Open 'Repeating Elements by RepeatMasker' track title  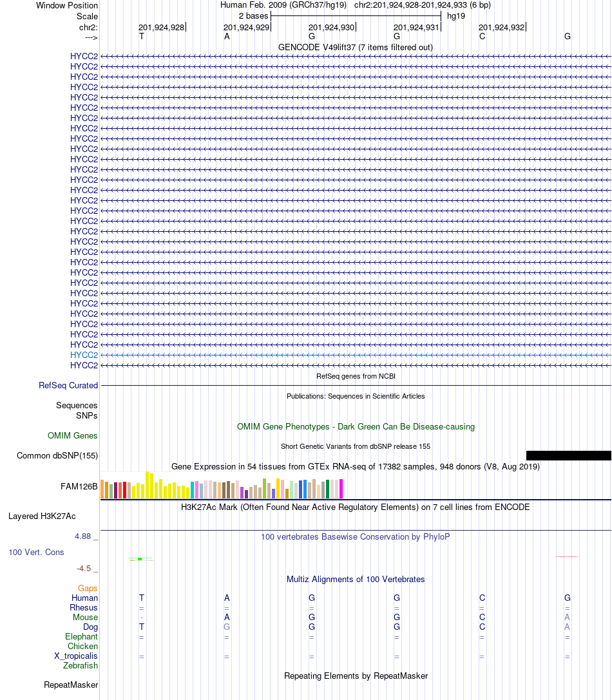pos(356,676)
